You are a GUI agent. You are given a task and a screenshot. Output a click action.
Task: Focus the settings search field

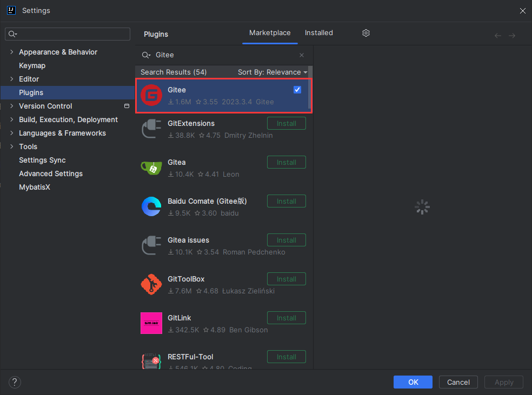pos(68,34)
